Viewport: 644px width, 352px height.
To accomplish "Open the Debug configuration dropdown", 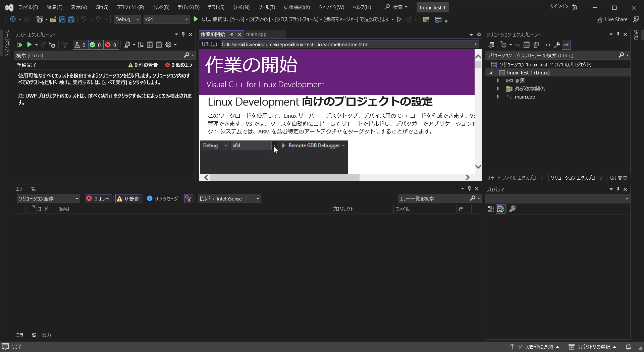I will 127,19.
